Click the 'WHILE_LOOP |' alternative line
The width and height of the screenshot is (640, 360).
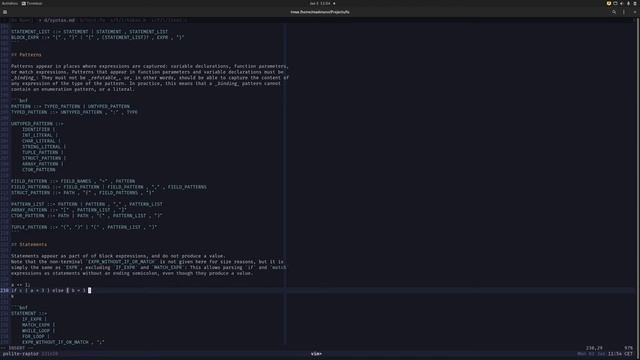point(38,331)
